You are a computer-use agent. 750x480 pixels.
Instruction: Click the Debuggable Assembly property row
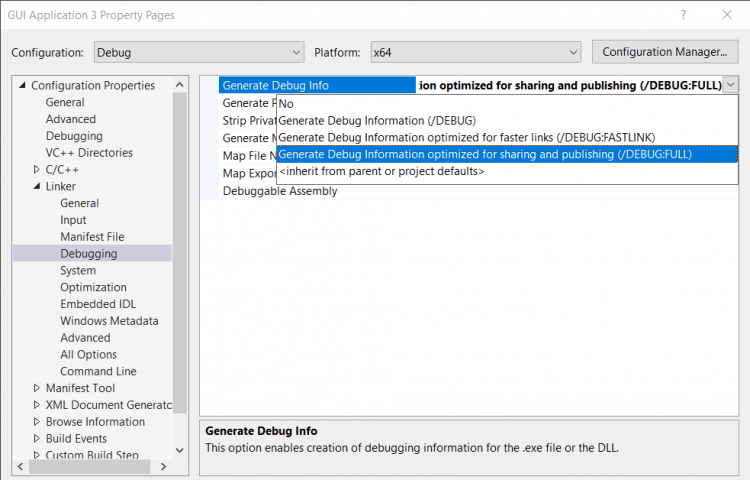tap(280, 191)
